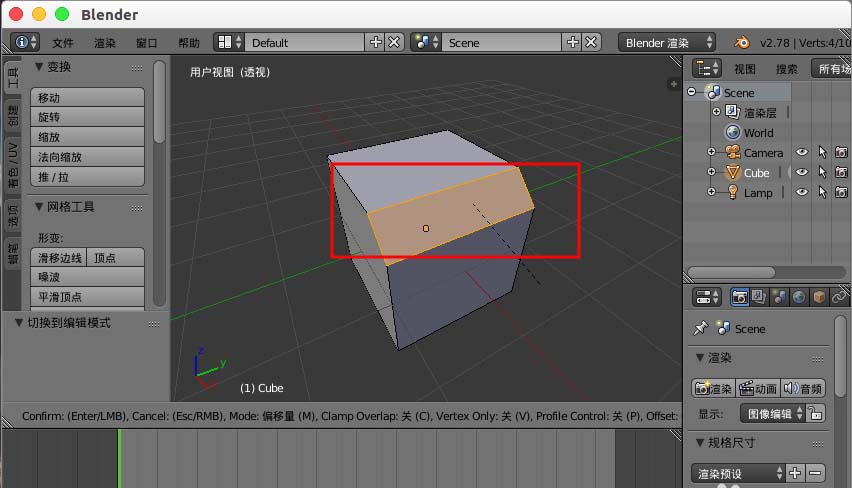Click the outliner horizontal scrollbar
852x488 pixels.
pos(731,272)
